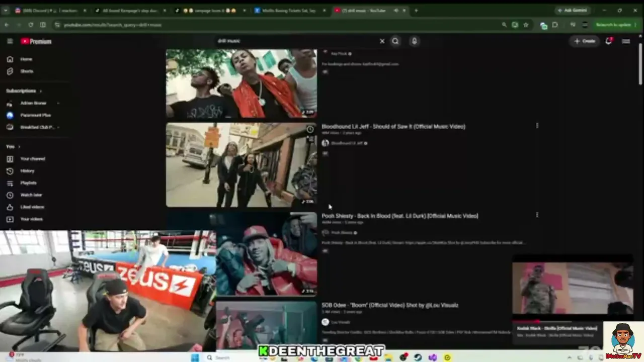This screenshot has height=362, width=644.
Task: Open Playlists from the sidebar
Action: pos(28,183)
